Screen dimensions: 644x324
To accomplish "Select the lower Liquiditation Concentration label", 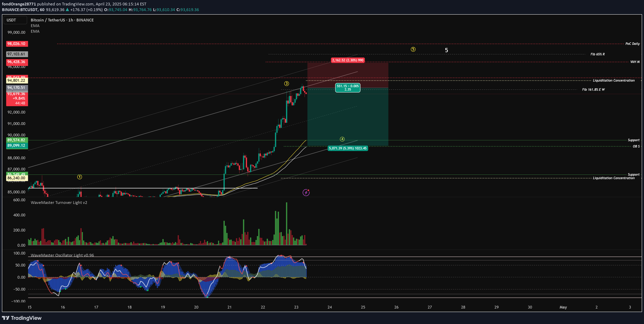I will (x=613, y=178).
